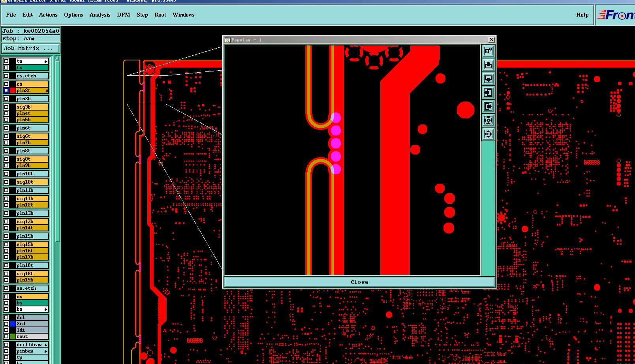This screenshot has height=364, width=635.
Task: Toggle the checkbox for layer sig3b
Action: tap(6, 107)
